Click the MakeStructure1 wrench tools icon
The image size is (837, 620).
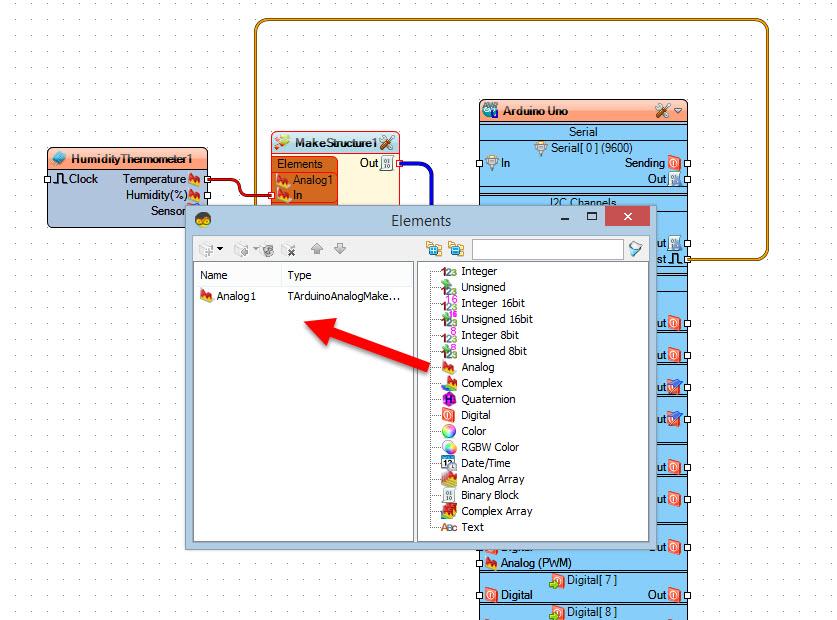(386, 143)
